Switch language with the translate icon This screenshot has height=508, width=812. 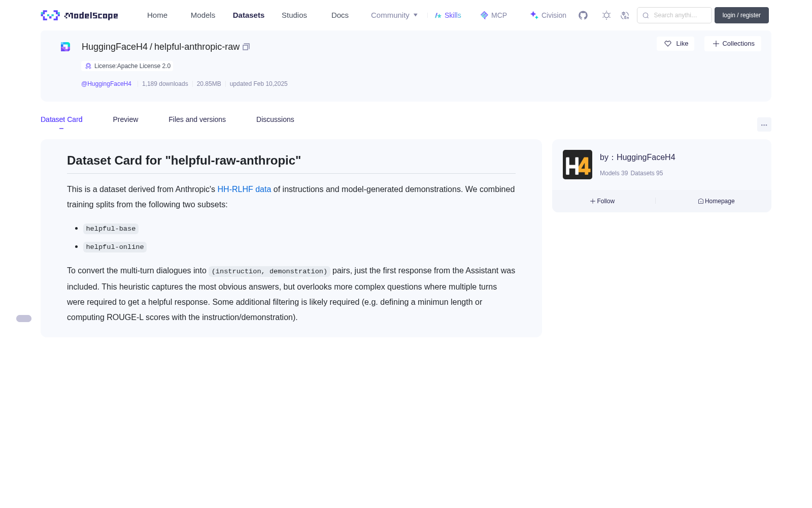[x=625, y=15]
